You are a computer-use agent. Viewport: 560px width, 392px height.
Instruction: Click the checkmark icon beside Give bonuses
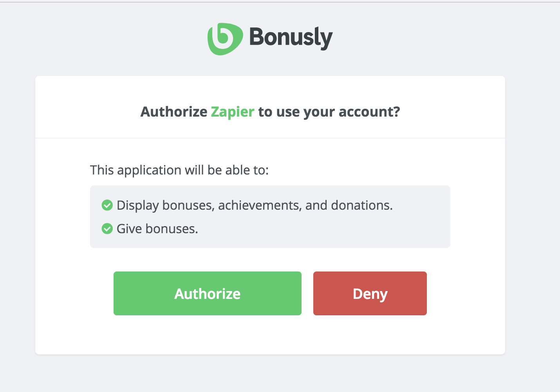point(107,228)
